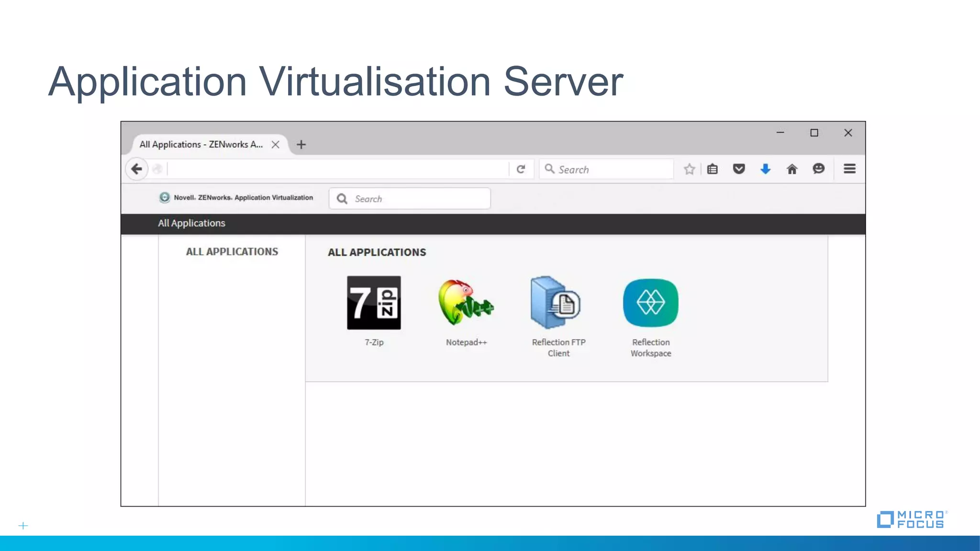
Task: Click the Reflection FTP Client label
Action: point(558,348)
